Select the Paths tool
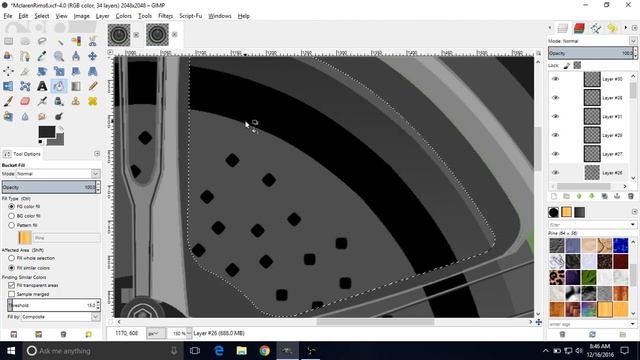This screenshot has height=360, width=640. [25, 56]
